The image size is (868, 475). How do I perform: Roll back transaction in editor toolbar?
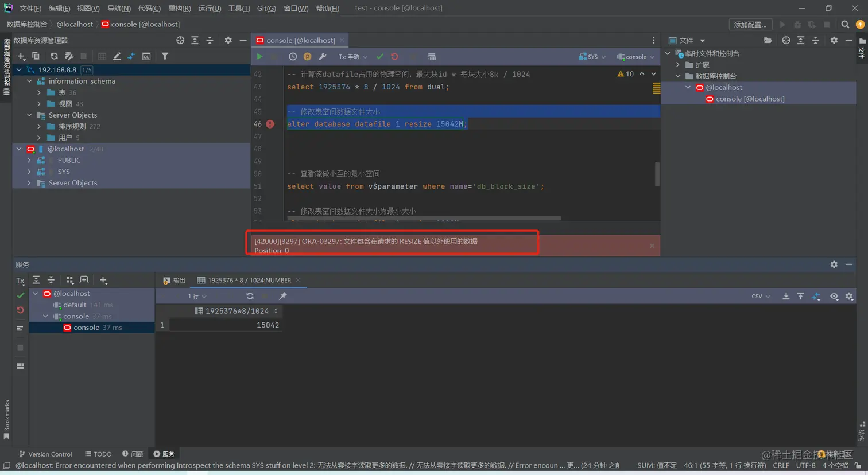coord(395,57)
